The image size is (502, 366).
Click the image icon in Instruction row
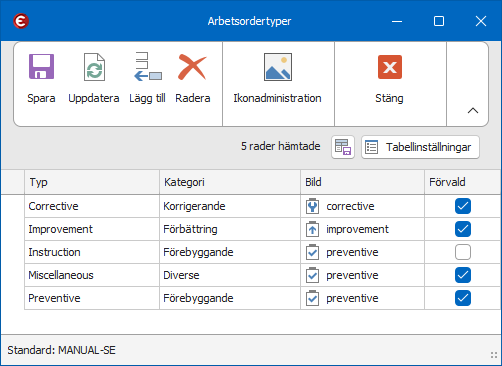point(312,252)
